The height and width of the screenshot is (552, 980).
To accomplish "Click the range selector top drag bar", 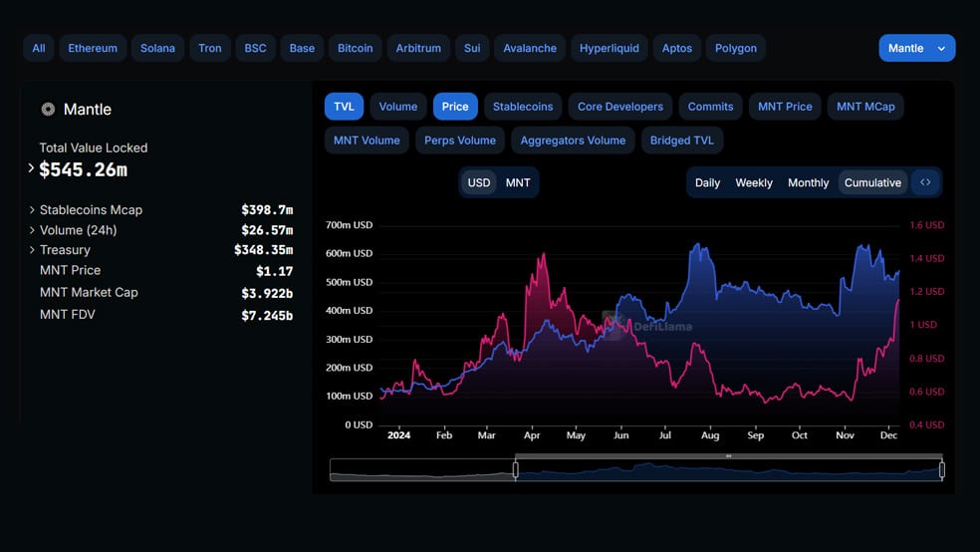I will (729, 456).
